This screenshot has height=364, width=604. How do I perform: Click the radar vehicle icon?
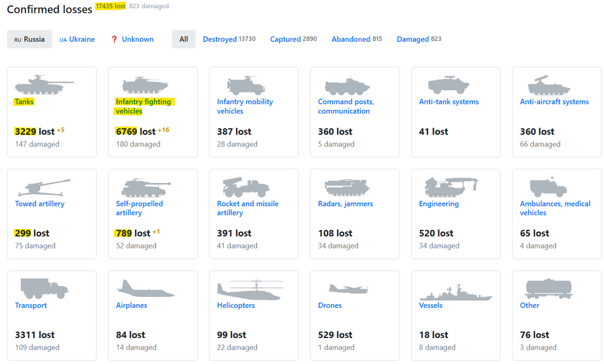tap(347, 188)
